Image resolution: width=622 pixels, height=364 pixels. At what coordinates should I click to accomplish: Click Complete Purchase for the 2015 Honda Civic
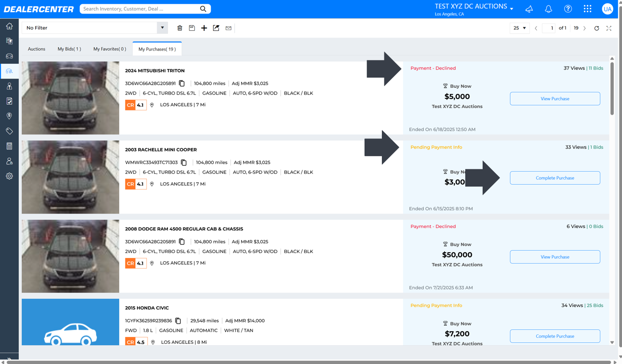pyautogui.click(x=555, y=336)
